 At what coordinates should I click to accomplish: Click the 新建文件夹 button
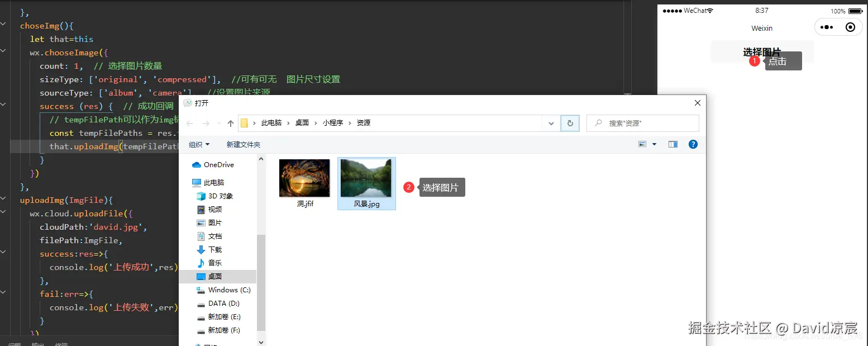pyautogui.click(x=243, y=144)
